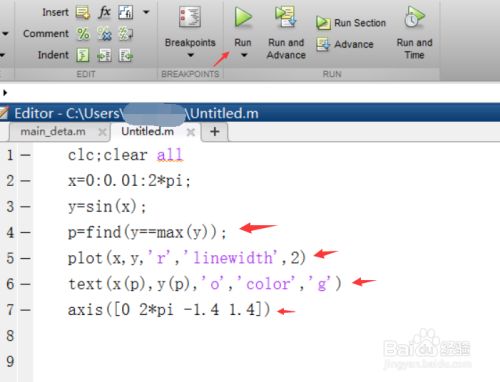Click the Insert section icon
The width and height of the screenshot is (500, 382).
tap(82, 13)
